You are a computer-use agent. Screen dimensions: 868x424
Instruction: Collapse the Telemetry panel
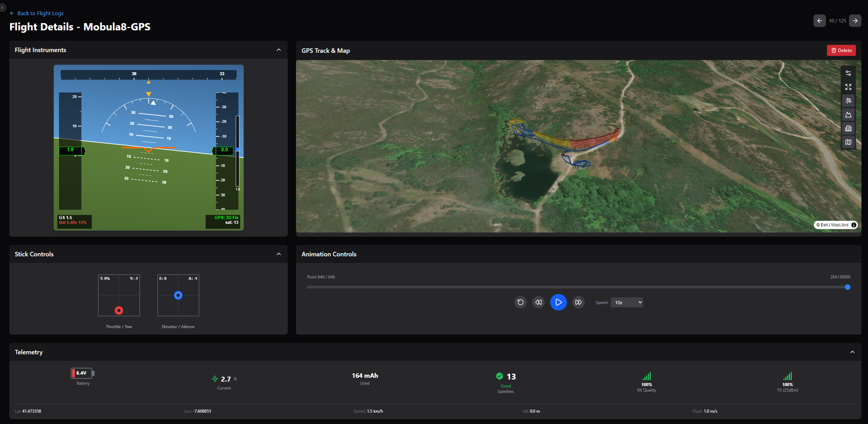point(852,352)
